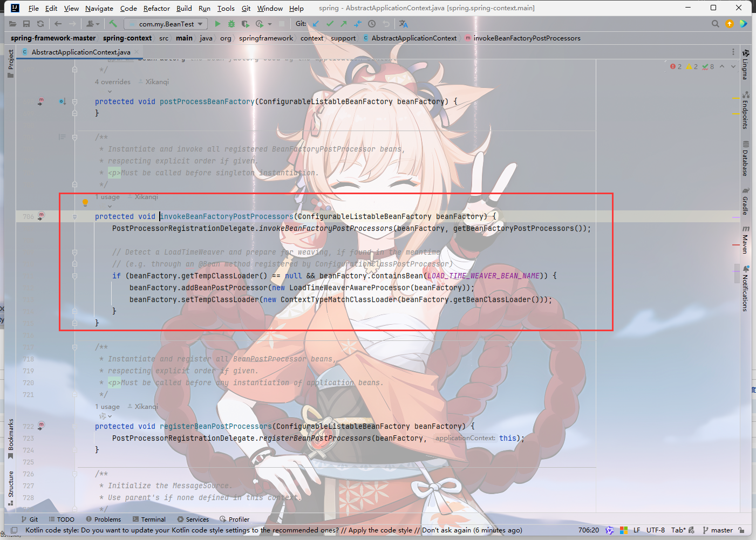Start debugging with the bug icon
Screen dimensions: 756x540
click(x=231, y=24)
